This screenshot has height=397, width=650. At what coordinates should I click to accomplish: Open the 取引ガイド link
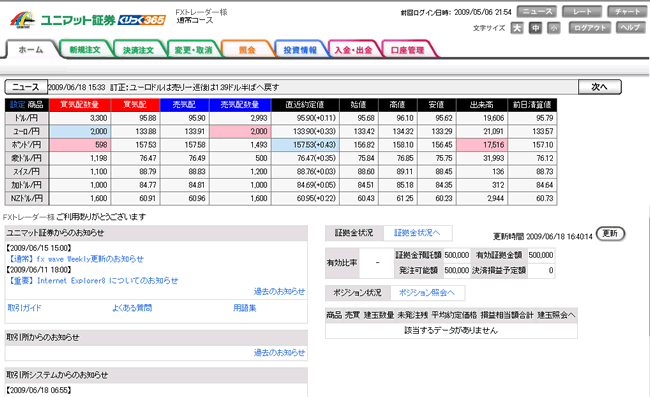tap(24, 308)
